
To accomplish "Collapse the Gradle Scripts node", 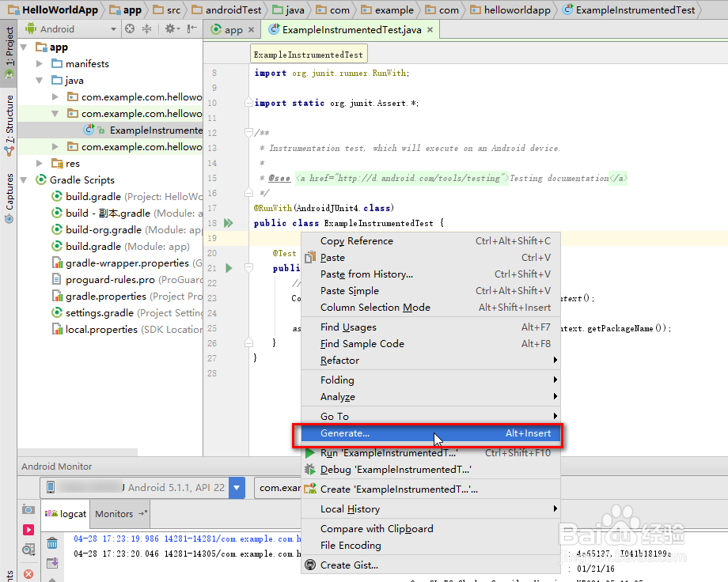I will [25, 180].
